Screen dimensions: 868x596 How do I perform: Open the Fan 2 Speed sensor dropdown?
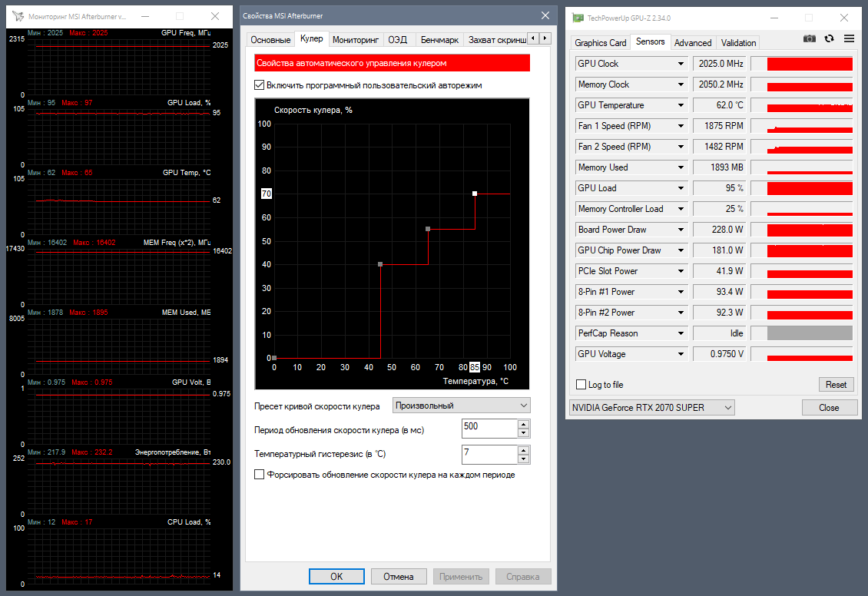pos(681,147)
